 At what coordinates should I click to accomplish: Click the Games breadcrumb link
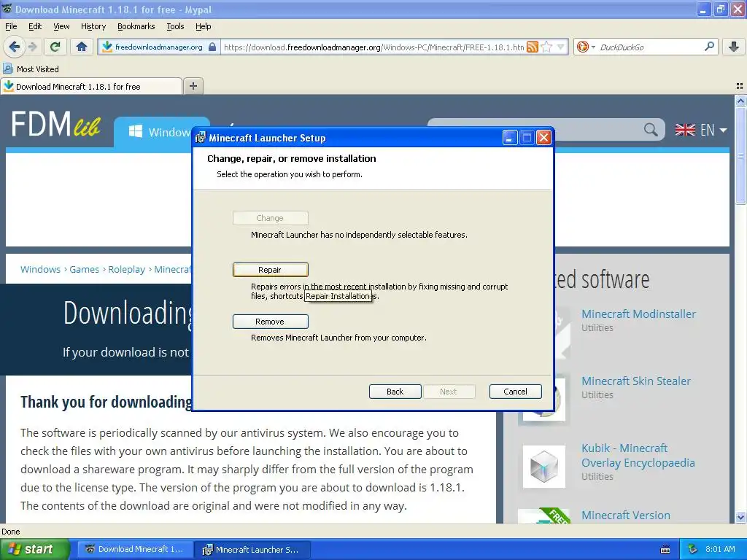[x=85, y=270]
